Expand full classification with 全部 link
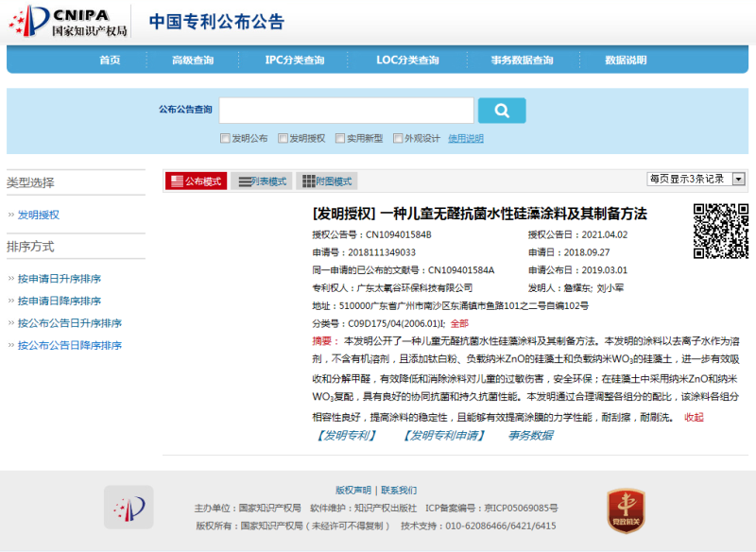This screenshot has height=552, width=756. pyautogui.click(x=459, y=323)
